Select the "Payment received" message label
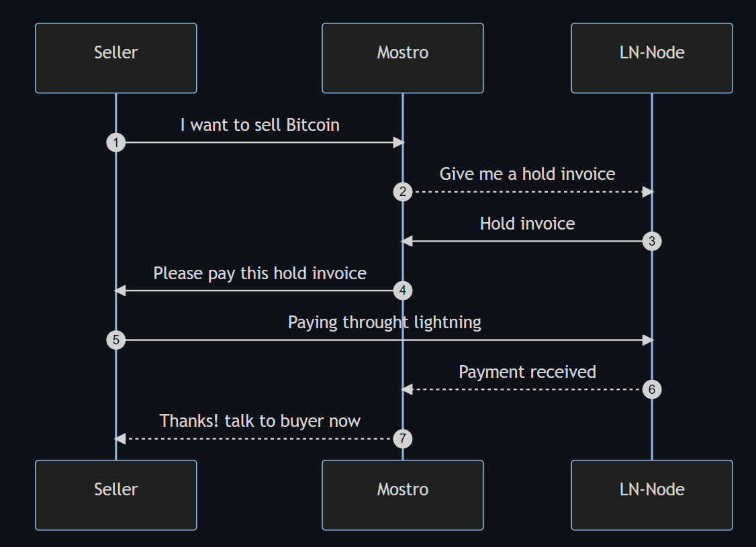 (x=527, y=372)
